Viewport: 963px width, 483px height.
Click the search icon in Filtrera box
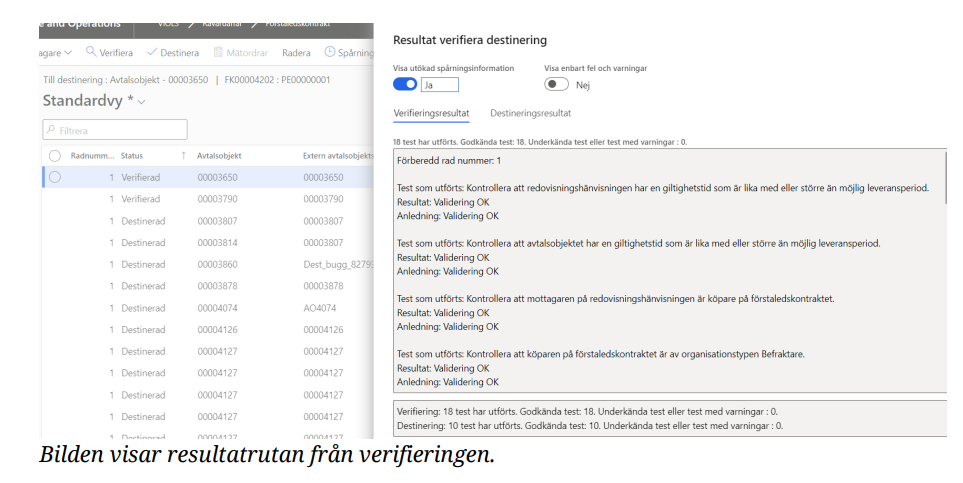(51, 130)
